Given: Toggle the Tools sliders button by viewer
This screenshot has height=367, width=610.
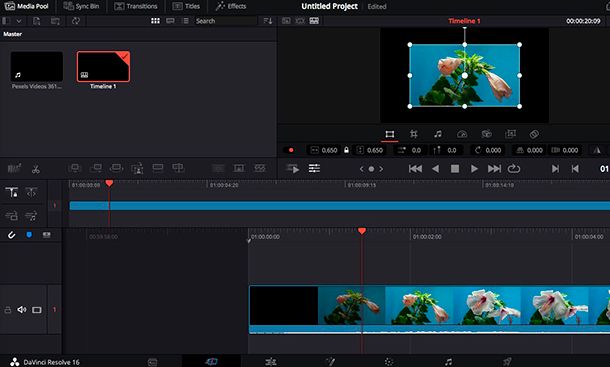Looking at the screenshot, I should (x=314, y=169).
